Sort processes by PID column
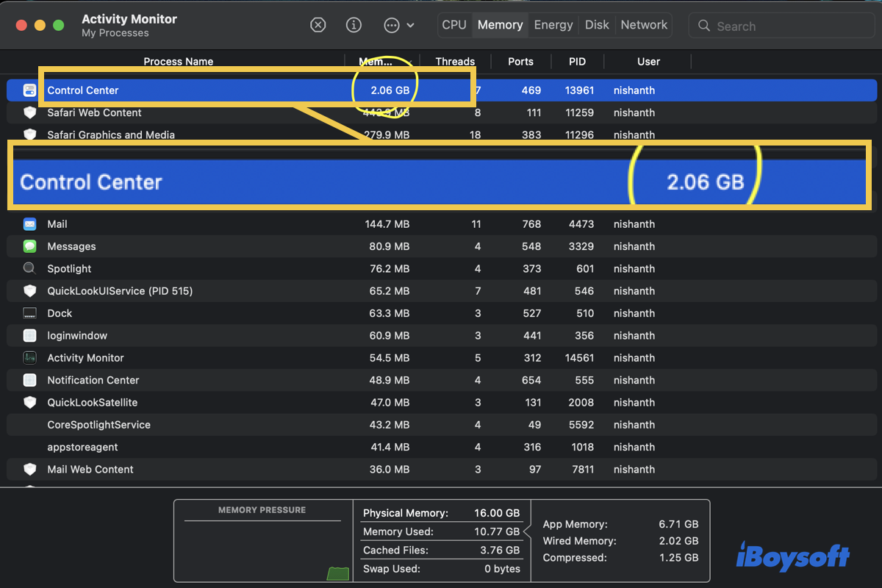This screenshot has width=882, height=588. tap(577, 62)
